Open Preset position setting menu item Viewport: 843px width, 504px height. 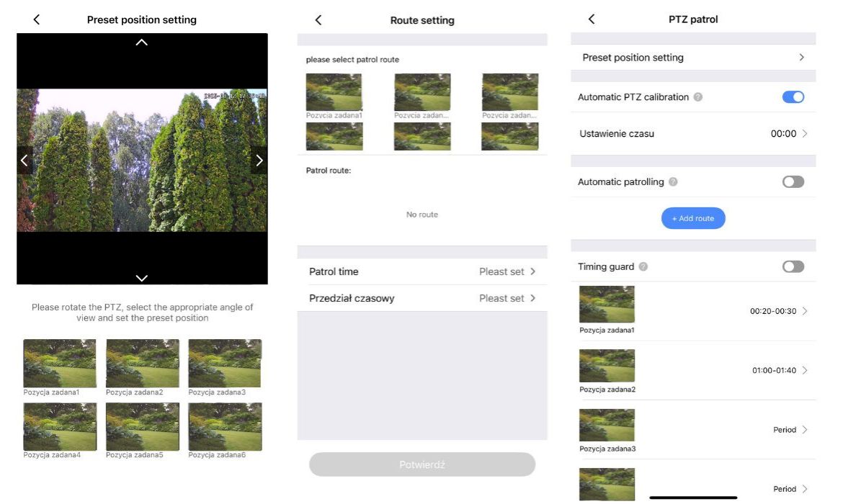pyautogui.click(x=693, y=58)
